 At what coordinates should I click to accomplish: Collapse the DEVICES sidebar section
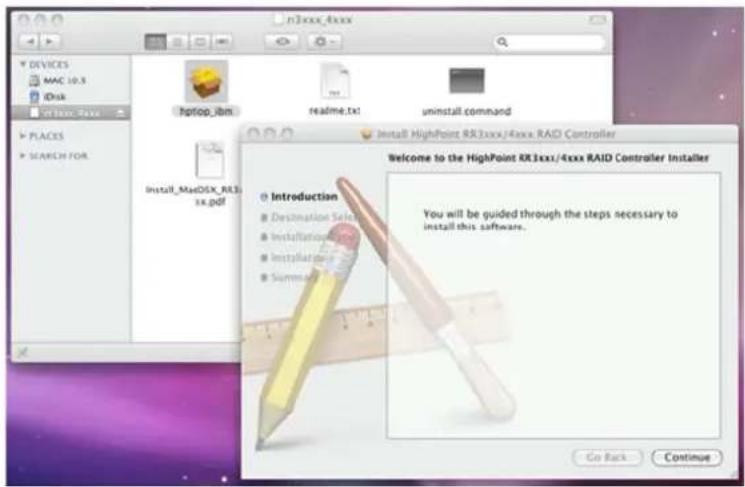click(x=23, y=64)
